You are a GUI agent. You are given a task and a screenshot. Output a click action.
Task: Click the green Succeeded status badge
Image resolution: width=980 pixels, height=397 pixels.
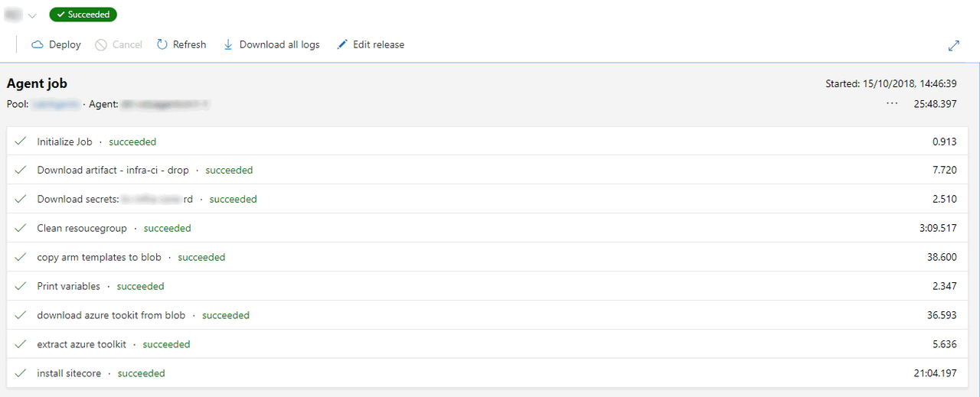[83, 15]
